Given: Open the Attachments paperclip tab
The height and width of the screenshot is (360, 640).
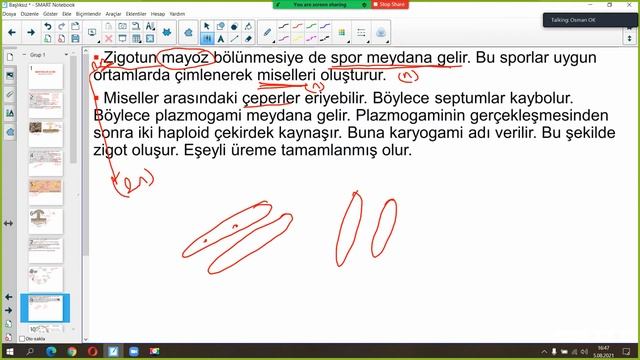Looking at the screenshot, I should [10, 94].
